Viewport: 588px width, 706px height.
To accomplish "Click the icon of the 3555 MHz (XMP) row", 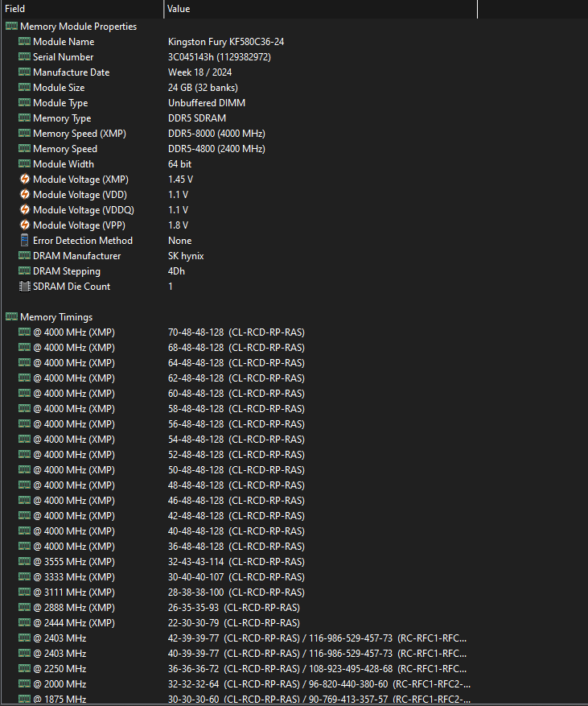I will tap(24, 561).
